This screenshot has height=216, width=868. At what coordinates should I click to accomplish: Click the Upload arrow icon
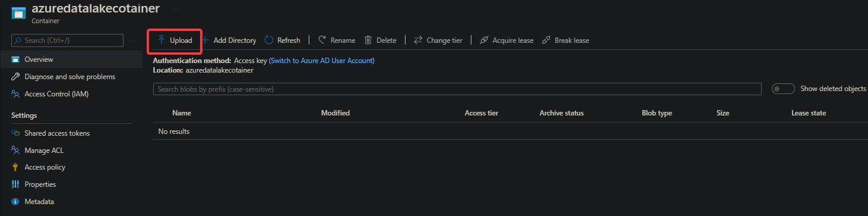pos(161,40)
